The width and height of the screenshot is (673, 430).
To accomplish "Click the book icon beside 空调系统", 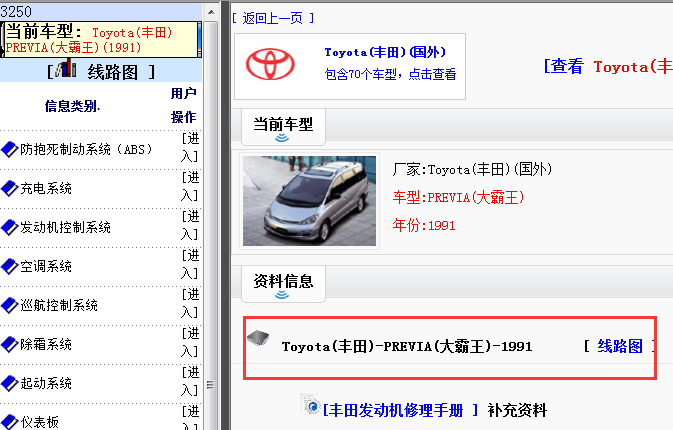I will coord(9,266).
